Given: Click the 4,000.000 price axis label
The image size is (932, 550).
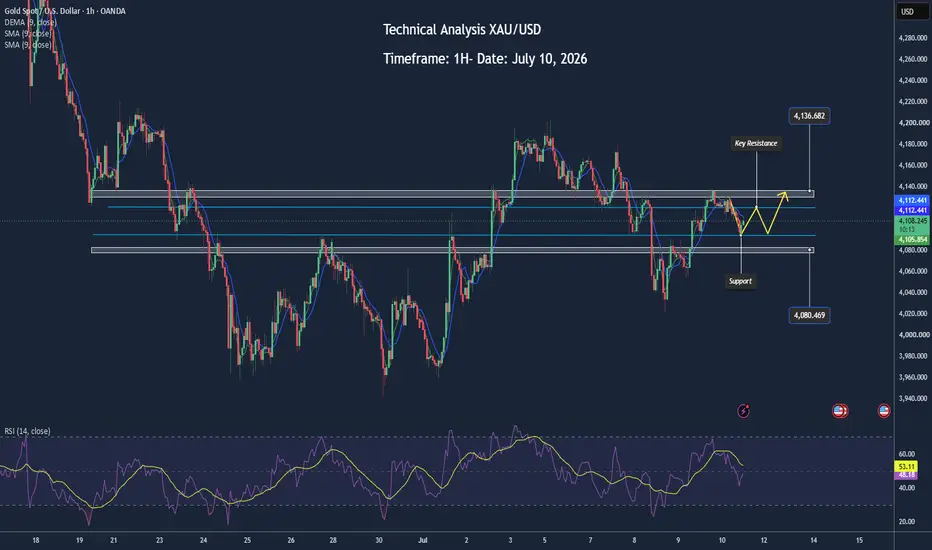Looking at the screenshot, I should pyautogui.click(x=913, y=335).
